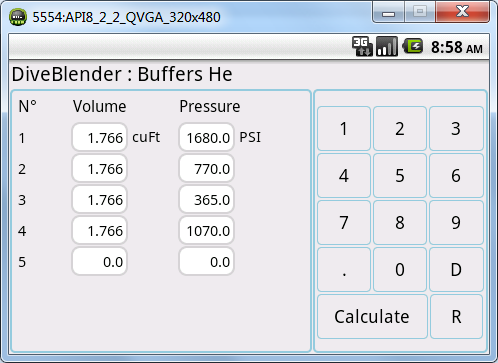Tap keypad digit 2
Screen dimensions: 498x363
tap(400, 129)
